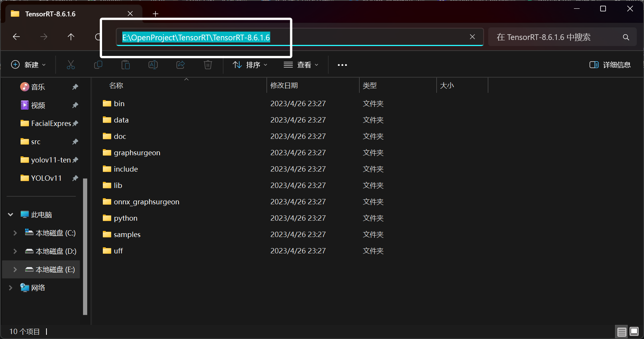Screen dimensions: 644x339
Task: Select the TensorRT-8.6.1.6 tab
Action: click(x=74, y=14)
